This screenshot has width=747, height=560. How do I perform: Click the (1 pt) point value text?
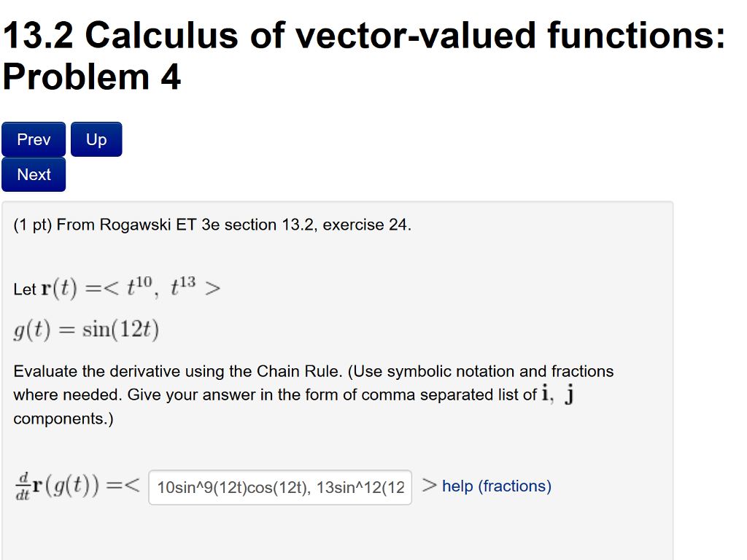coord(31,225)
